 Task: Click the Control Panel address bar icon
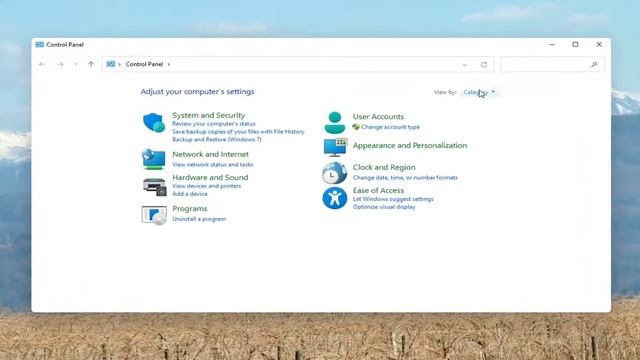(111, 64)
